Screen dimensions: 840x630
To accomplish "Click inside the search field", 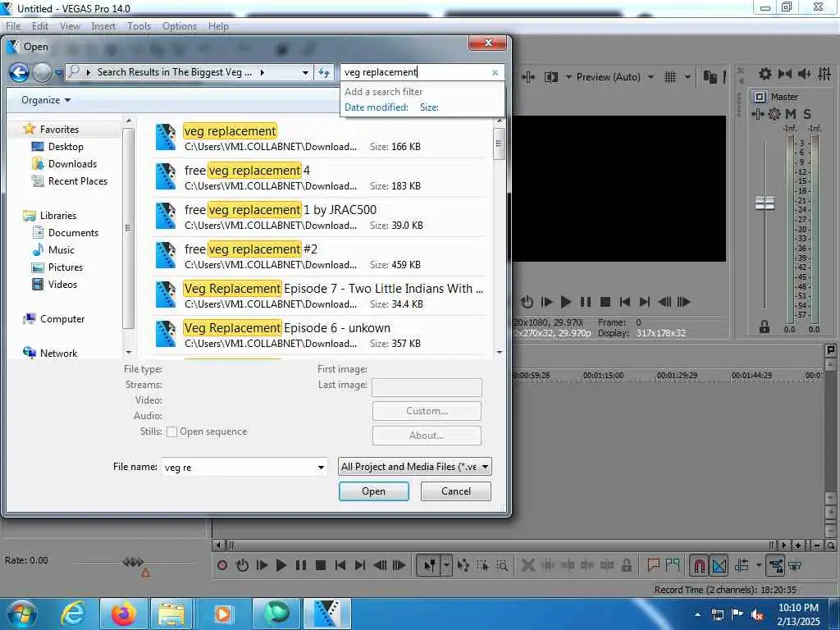I will tap(415, 72).
